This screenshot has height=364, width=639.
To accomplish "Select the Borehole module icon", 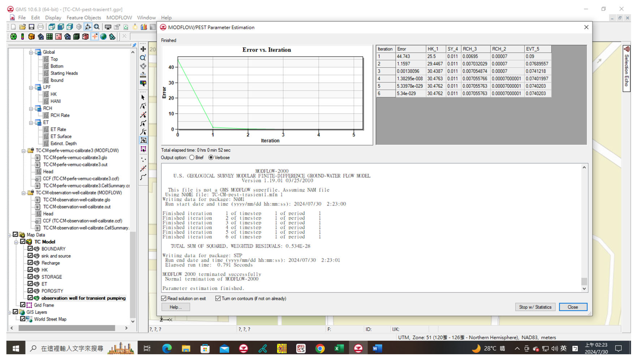I will [23, 37].
